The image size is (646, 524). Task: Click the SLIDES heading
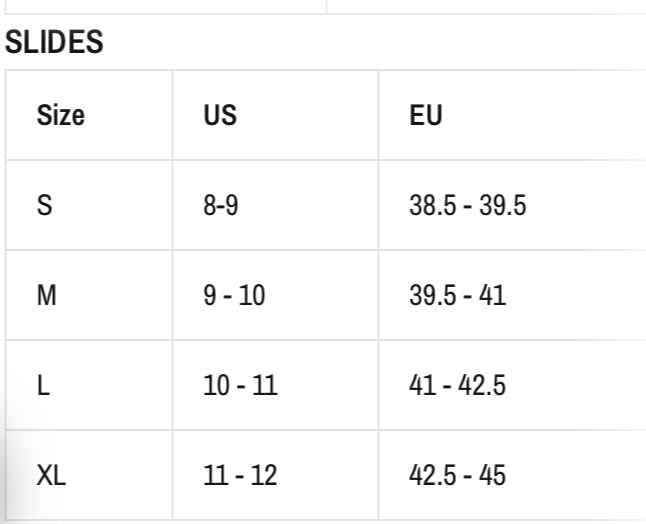[x=54, y=42]
